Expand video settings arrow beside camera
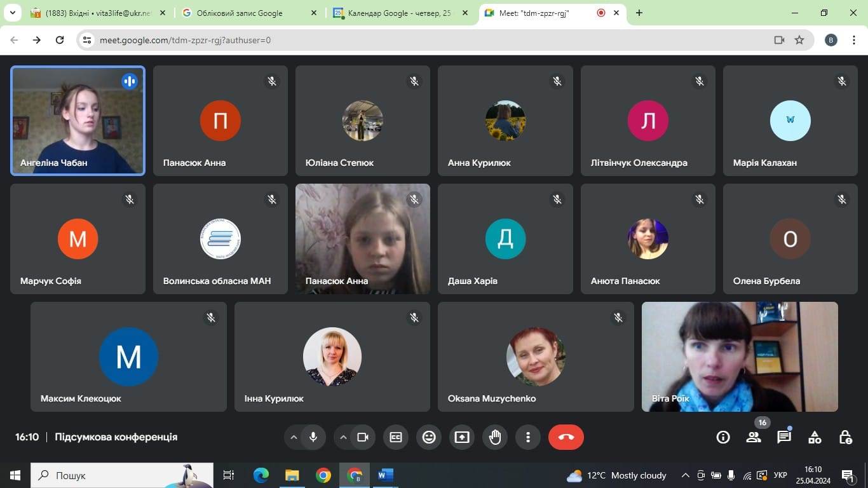 click(343, 437)
